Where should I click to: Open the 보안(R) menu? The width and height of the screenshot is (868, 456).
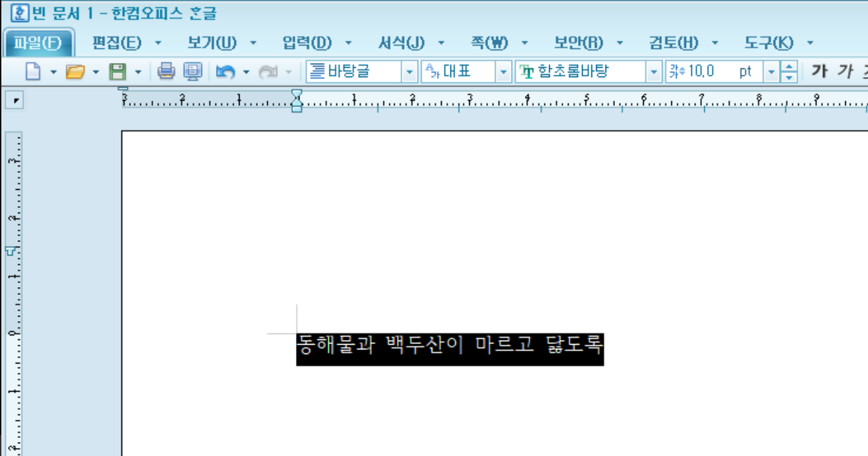point(579,44)
